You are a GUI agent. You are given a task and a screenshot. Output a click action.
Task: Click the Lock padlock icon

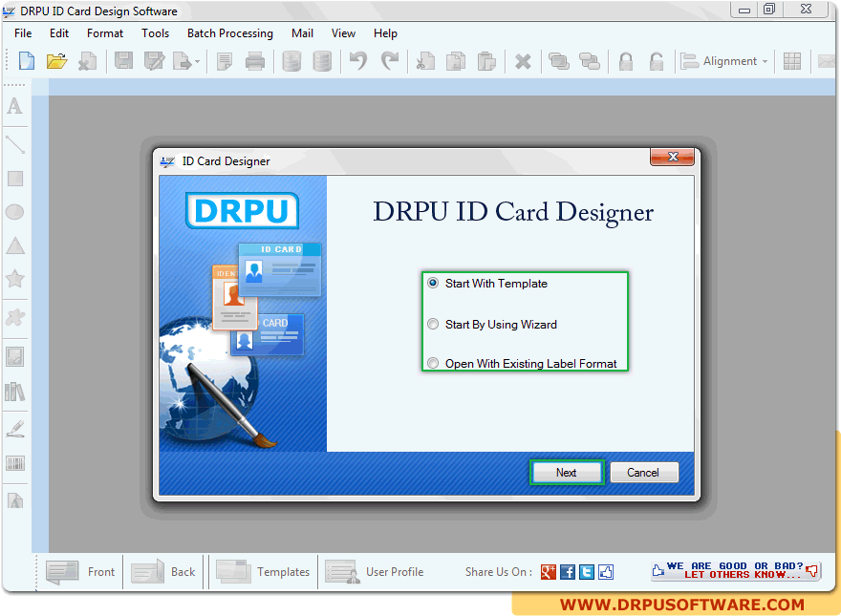[x=626, y=61]
